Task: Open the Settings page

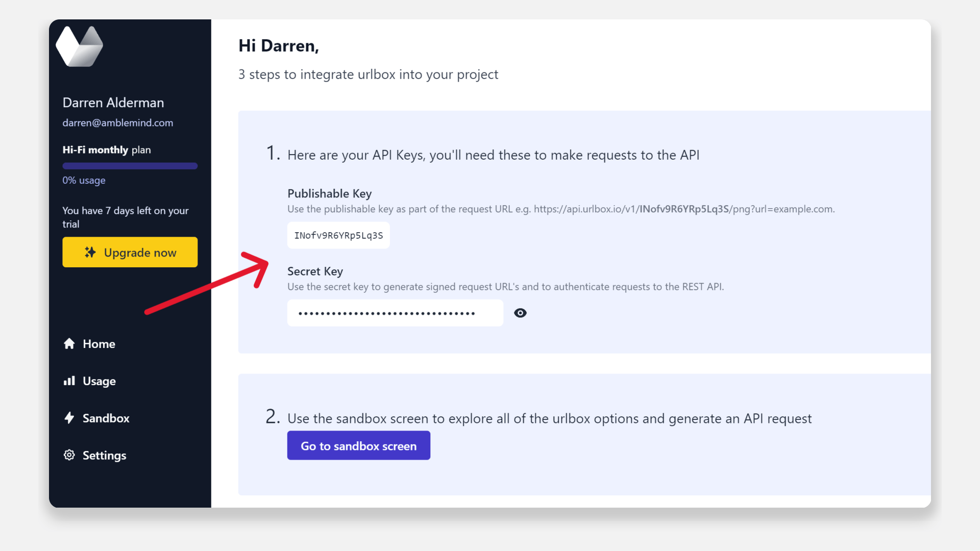Action: point(104,455)
